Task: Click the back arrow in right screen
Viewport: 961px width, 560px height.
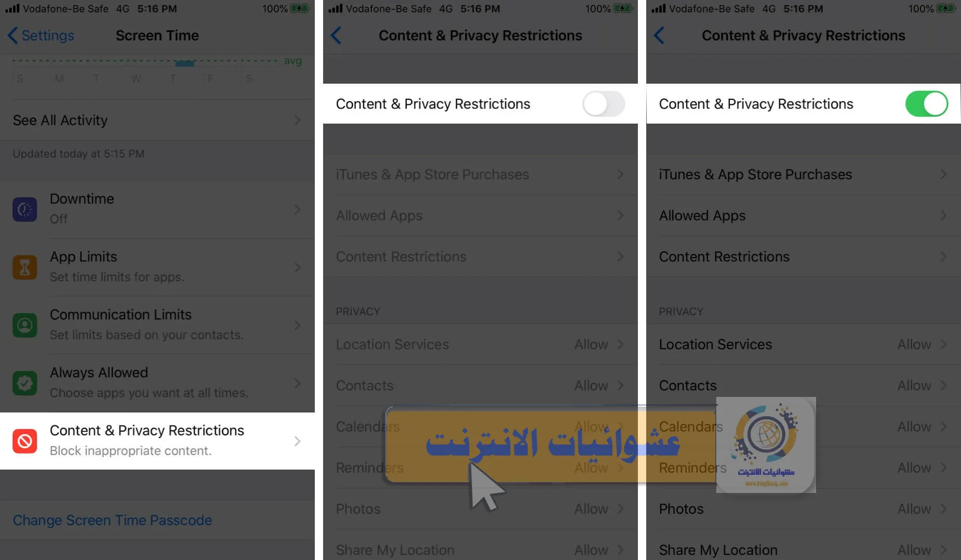Action: click(x=659, y=35)
